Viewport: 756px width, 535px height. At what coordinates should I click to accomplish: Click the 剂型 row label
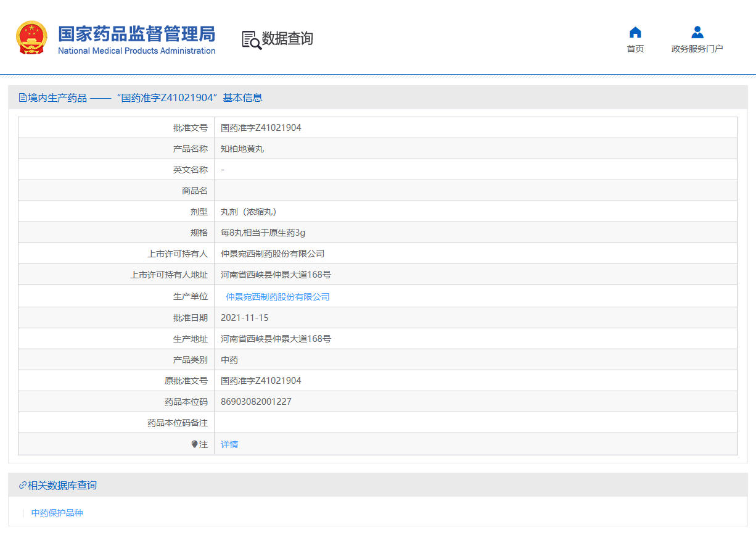[199, 212]
